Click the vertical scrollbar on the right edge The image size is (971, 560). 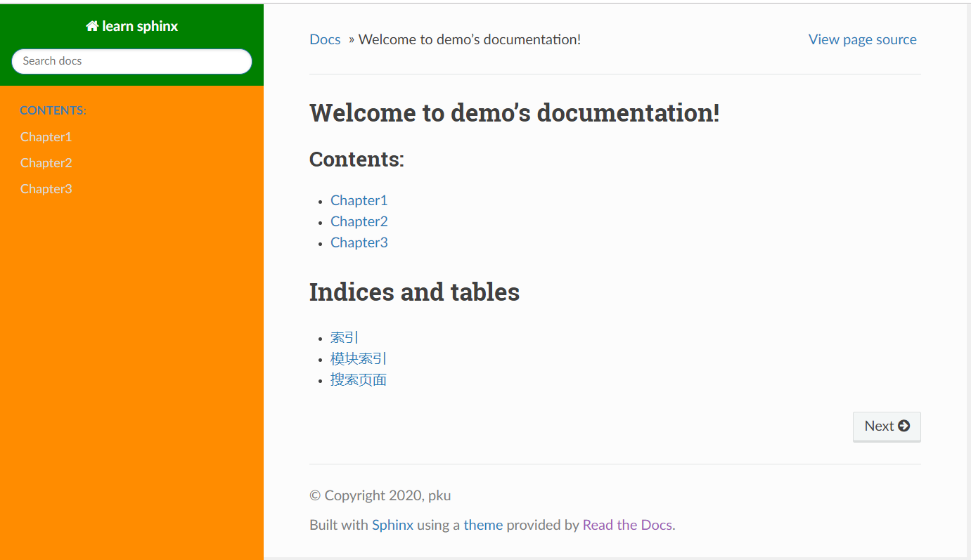tap(968, 281)
